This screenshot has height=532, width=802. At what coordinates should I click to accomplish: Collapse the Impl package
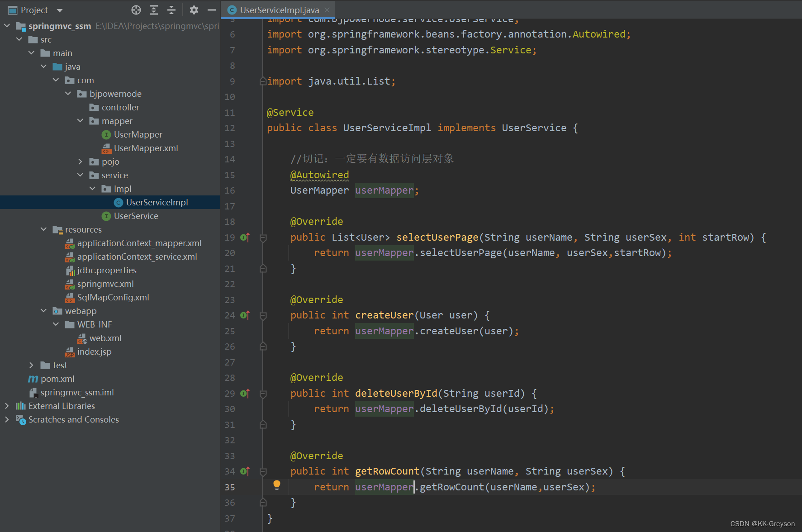[x=92, y=189]
